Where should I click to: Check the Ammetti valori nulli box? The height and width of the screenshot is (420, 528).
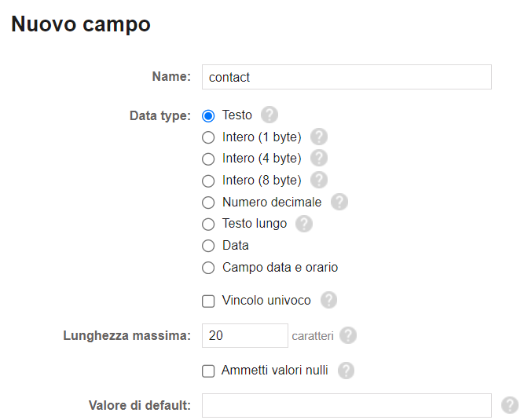click(208, 371)
